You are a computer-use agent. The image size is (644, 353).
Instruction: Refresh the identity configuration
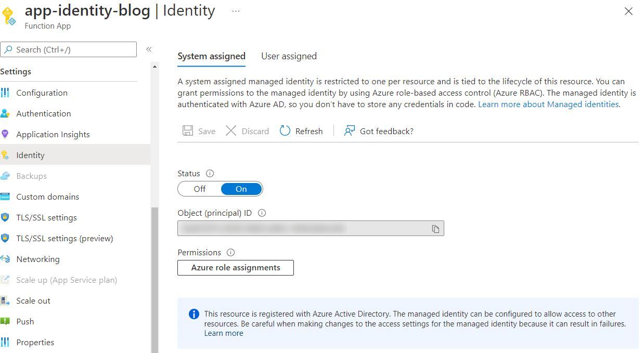pyautogui.click(x=301, y=130)
